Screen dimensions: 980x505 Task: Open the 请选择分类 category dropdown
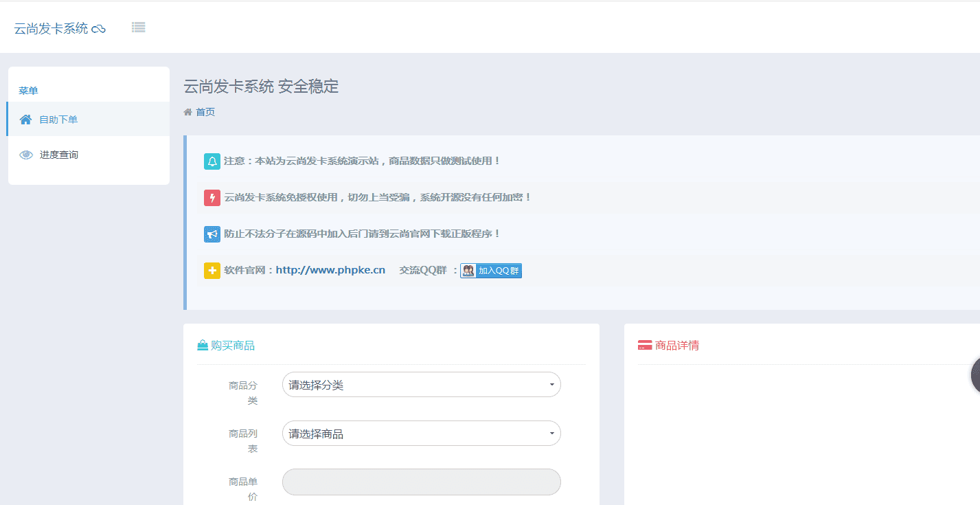(x=421, y=385)
